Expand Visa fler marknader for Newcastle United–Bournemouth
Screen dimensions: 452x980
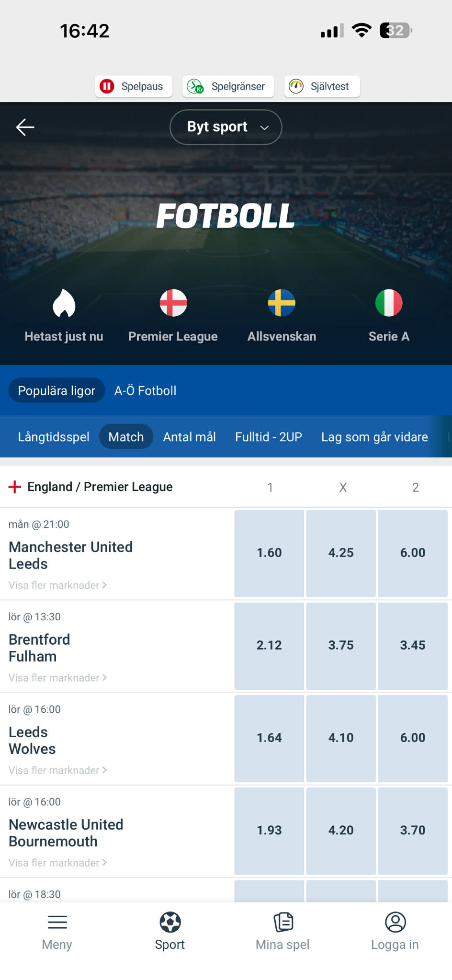point(57,863)
